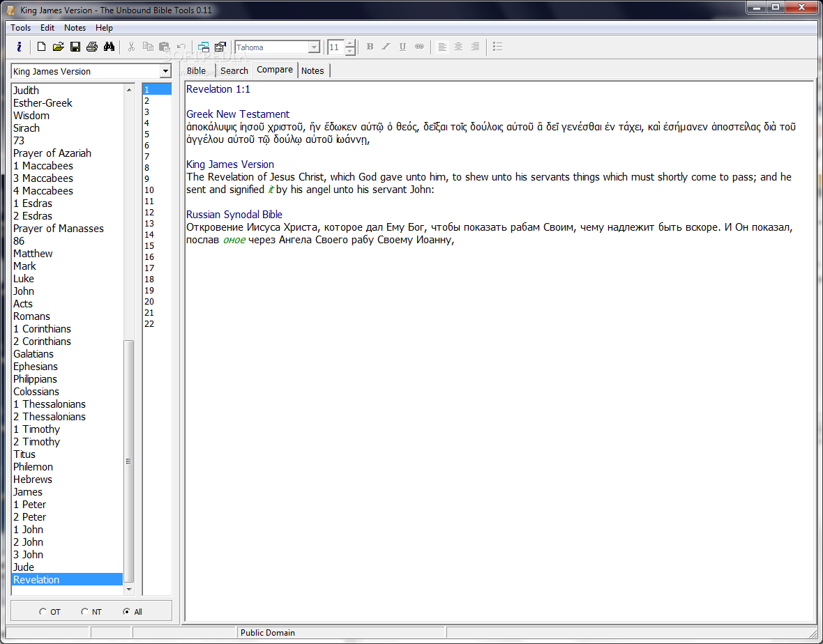Decrease font size with down spinner
823x644 pixels.
350,51
